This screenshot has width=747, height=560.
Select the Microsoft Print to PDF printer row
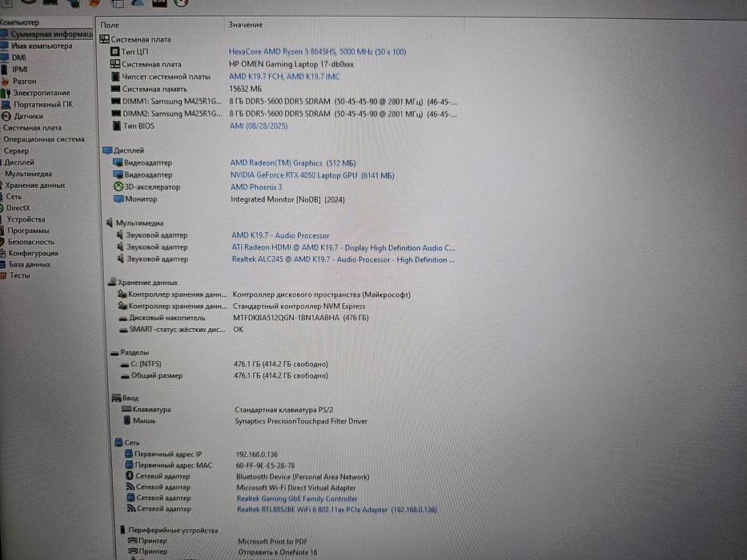(272, 542)
